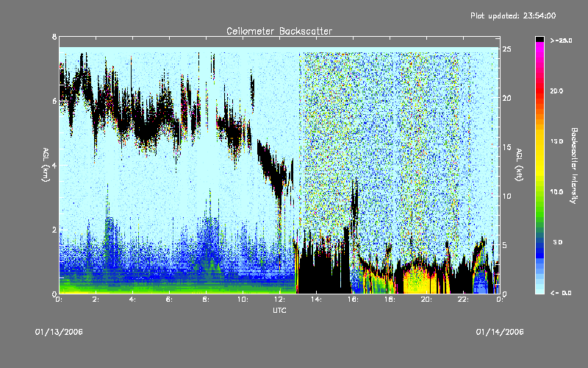The image size is (588, 368).
Task: Click the '>=25.0' colorbar maximum label
Action: [561, 40]
